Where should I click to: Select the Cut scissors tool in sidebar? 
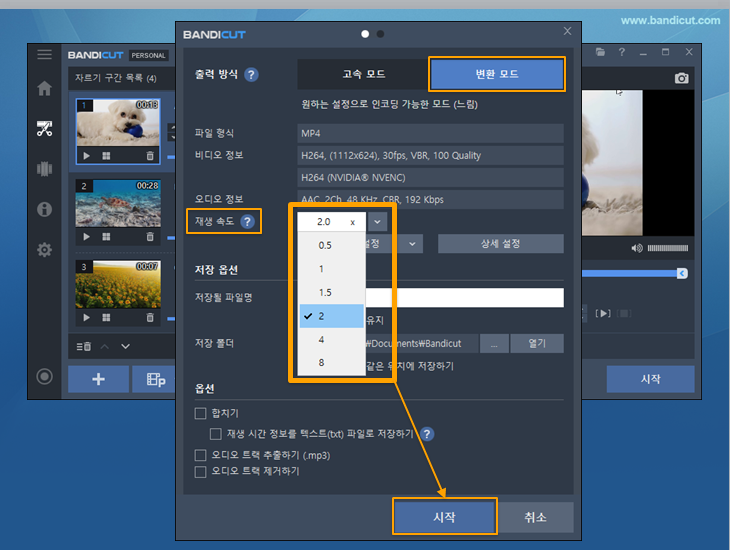pos(45,128)
